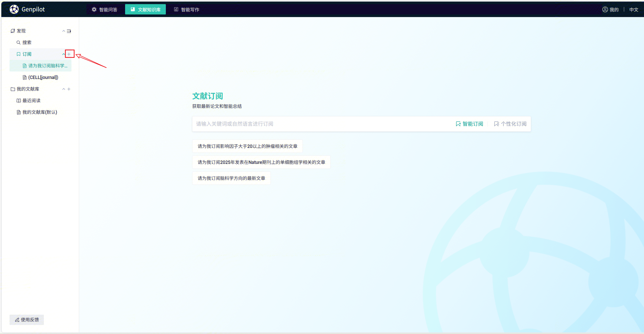The width and height of the screenshot is (644, 334).
Task: Open (CELL[journal]) subscription item
Action: click(43, 77)
